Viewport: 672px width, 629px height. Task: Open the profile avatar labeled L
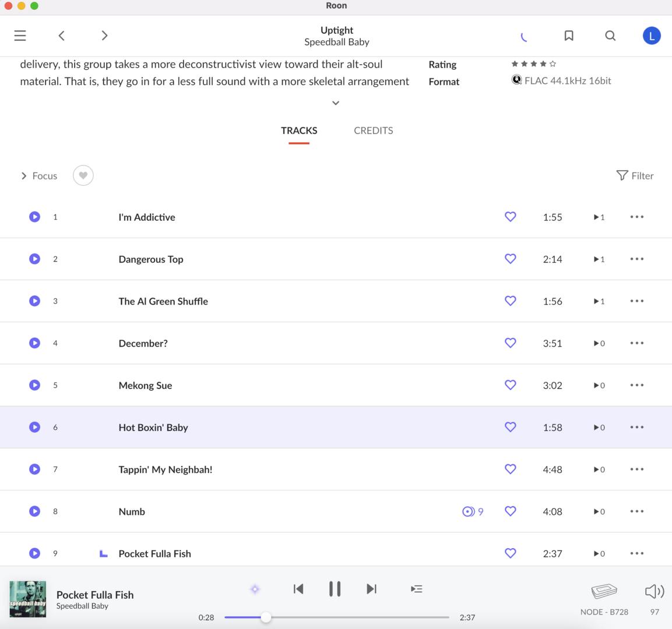(x=652, y=36)
